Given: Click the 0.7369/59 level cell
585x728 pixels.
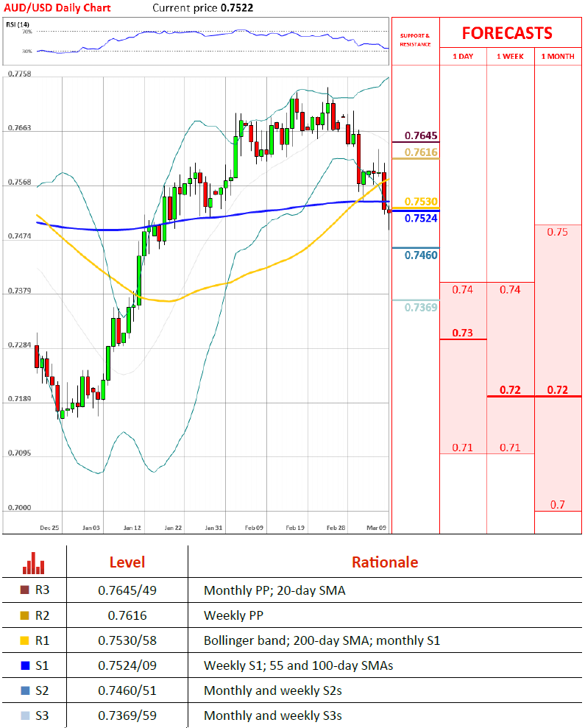Looking at the screenshot, I should 127,715.
